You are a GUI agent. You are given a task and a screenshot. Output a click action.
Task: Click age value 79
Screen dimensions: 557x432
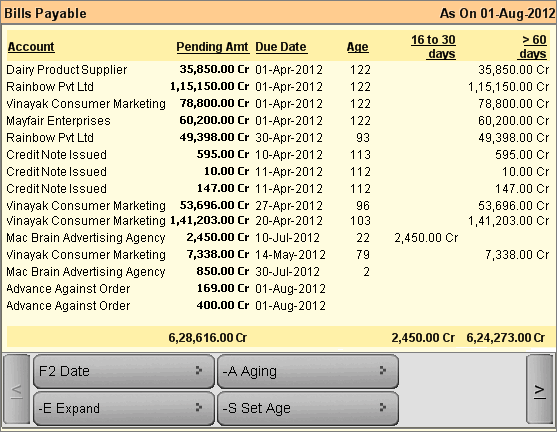click(x=363, y=255)
